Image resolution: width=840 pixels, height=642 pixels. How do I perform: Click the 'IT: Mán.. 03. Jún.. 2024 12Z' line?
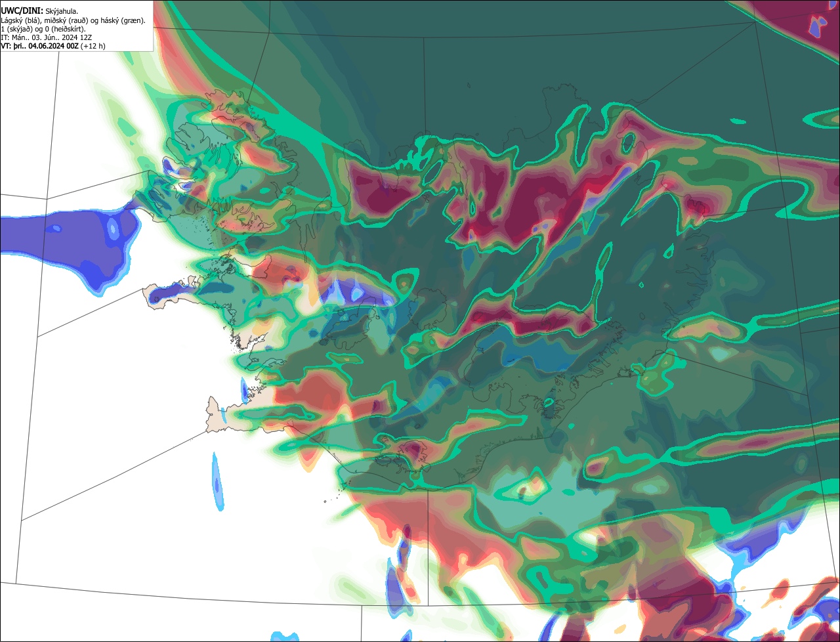click(x=47, y=37)
